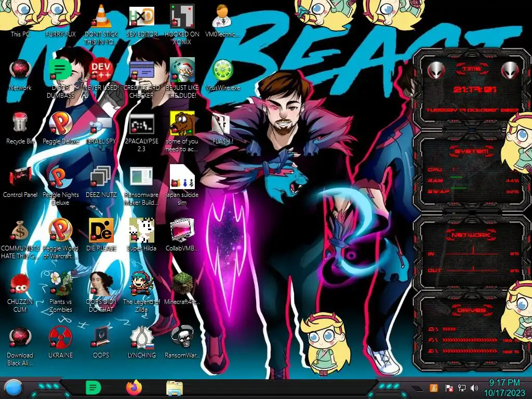Open the volume speaker tray icon
Viewport: 532px width, 399px height.
click(x=474, y=388)
